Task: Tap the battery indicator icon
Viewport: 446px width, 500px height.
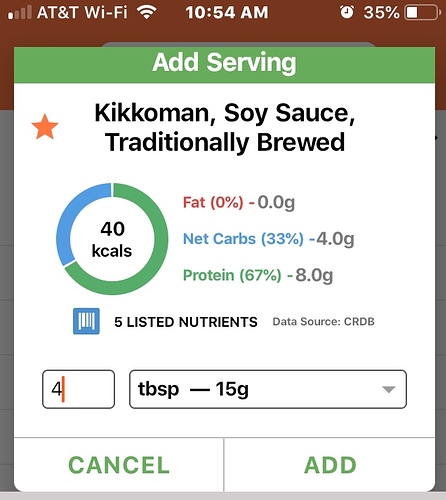Action: click(422, 13)
